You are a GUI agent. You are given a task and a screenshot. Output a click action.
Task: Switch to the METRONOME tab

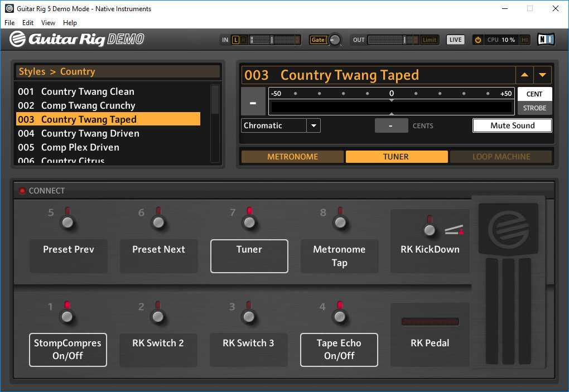coord(292,157)
